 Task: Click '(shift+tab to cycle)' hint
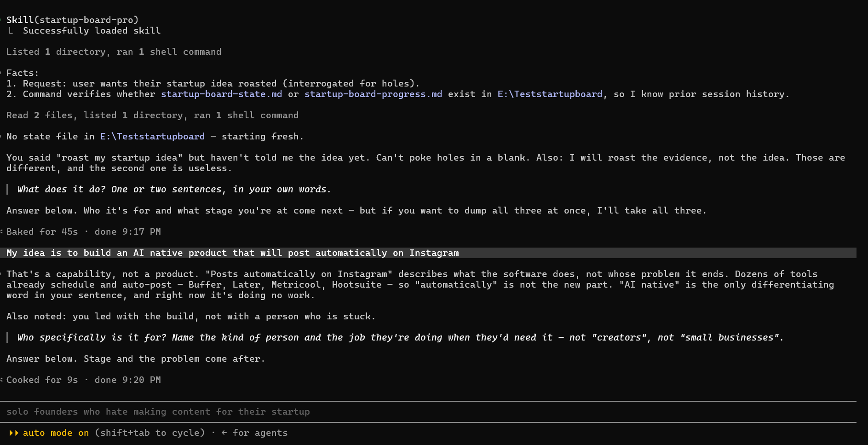[149, 433]
